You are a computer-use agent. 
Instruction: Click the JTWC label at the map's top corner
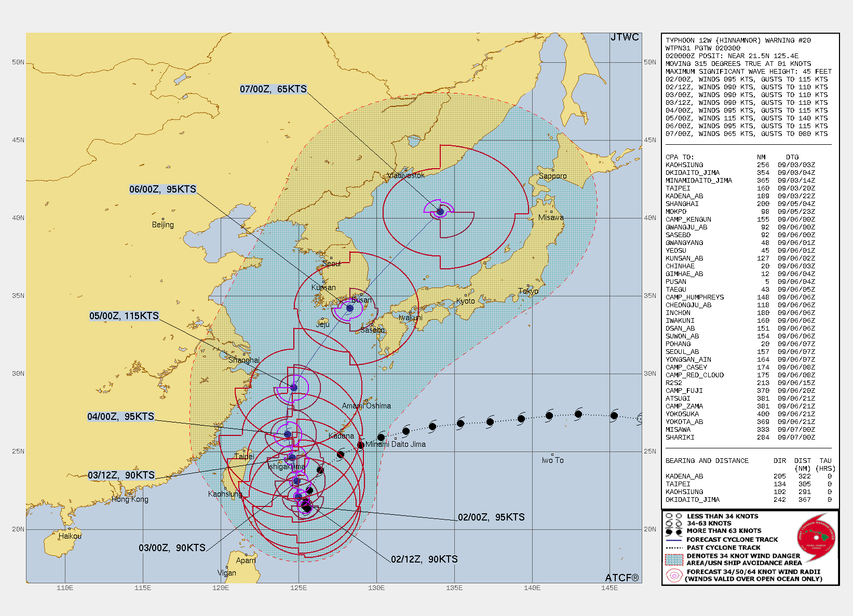(x=625, y=37)
